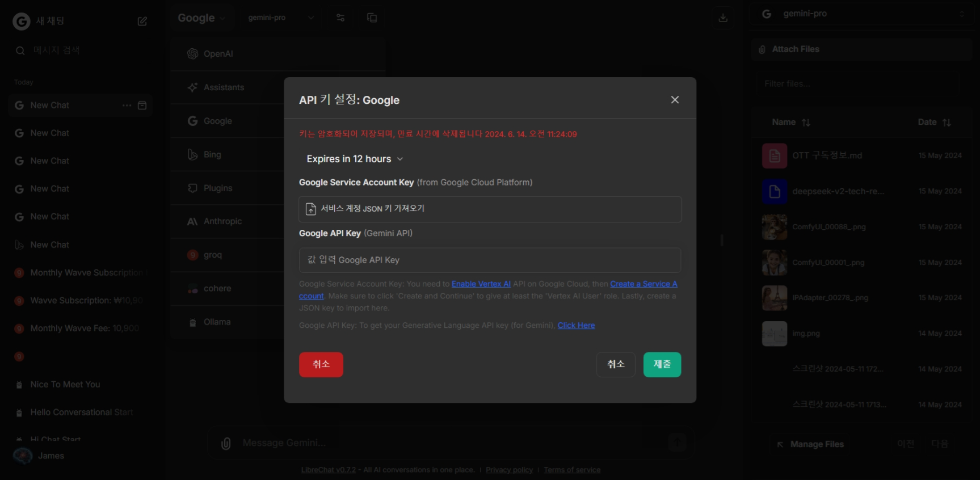Open Nice To Meet You conversation
Viewport: 980px width, 480px height.
(x=81, y=385)
